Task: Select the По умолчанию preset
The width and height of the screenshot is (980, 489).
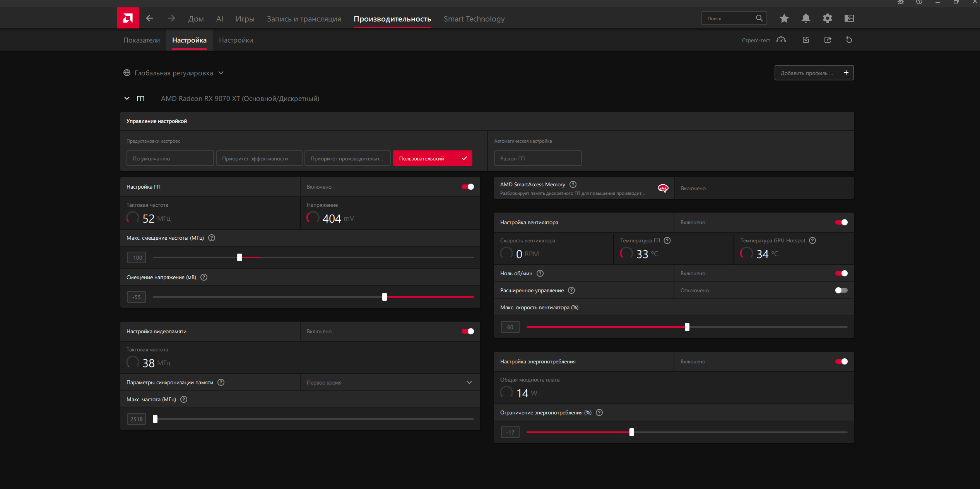Action: pos(170,158)
